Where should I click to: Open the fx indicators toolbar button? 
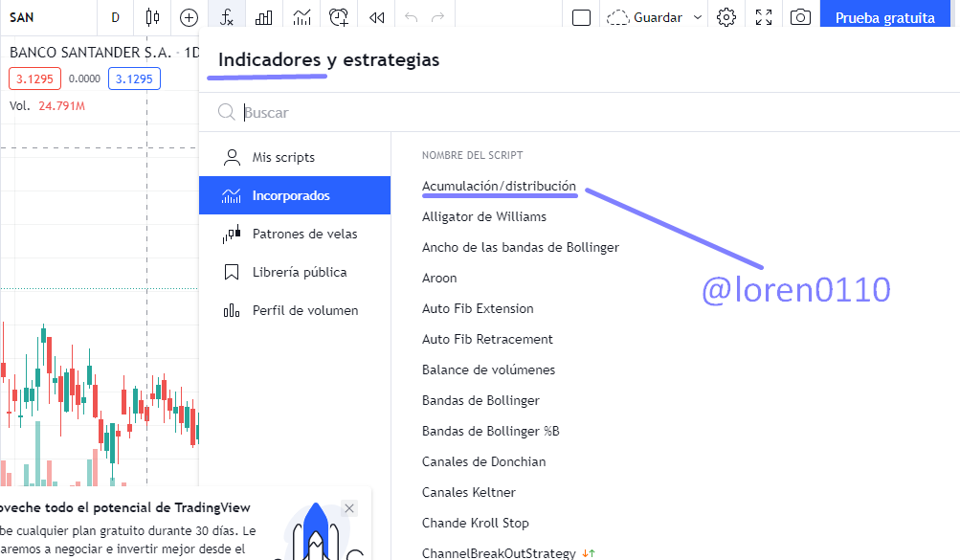click(227, 18)
